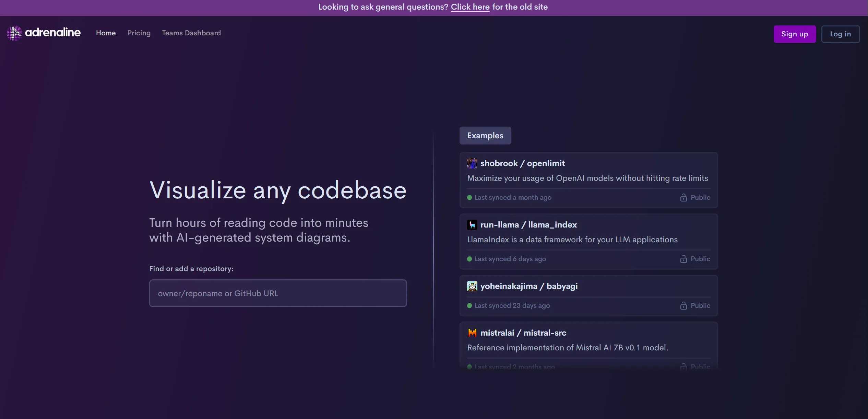868x419 pixels.
Task: Click green sync status dot on babyagi
Action: click(469, 306)
